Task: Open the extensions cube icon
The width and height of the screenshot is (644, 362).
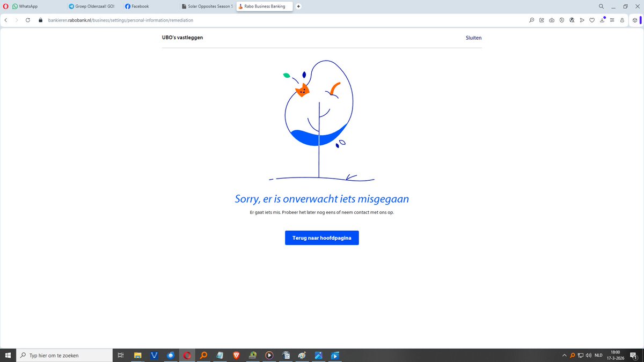Action: [x=634, y=20]
